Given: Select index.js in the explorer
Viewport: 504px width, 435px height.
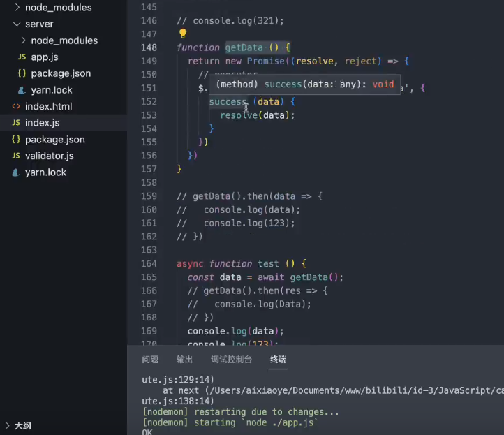Looking at the screenshot, I should point(42,123).
